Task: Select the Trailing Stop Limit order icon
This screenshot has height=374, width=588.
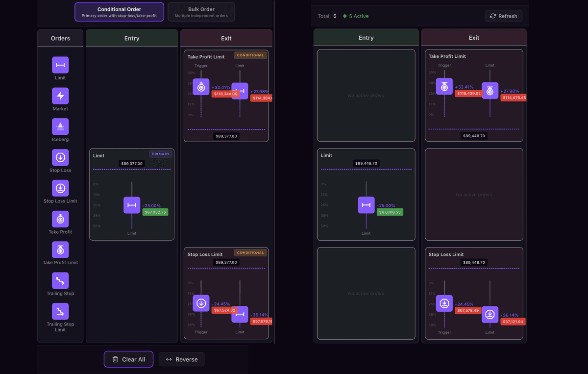Action: pyautogui.click(x=60, y=312)
